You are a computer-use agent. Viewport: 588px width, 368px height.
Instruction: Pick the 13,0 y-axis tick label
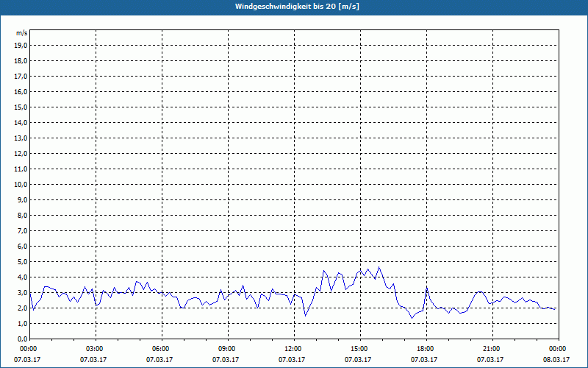click(21, 138)
